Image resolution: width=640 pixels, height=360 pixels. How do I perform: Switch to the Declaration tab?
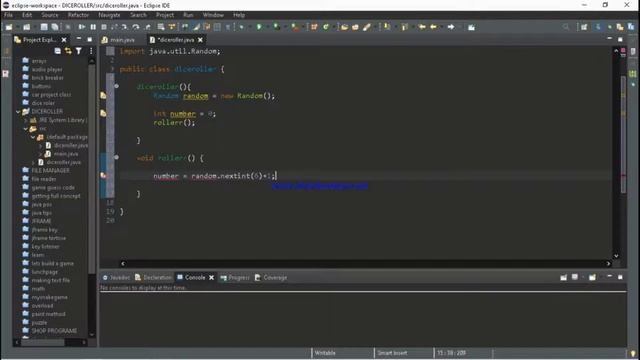(x=153, y=278)
